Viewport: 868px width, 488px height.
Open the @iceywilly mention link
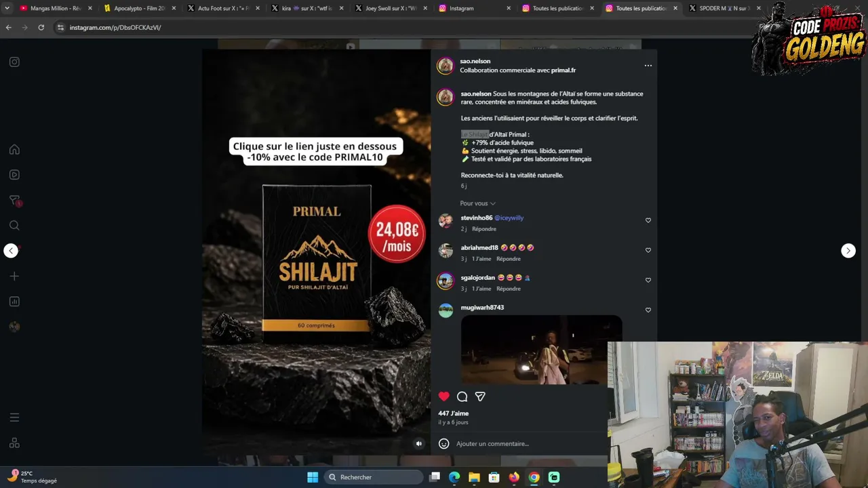click(509, 218)
